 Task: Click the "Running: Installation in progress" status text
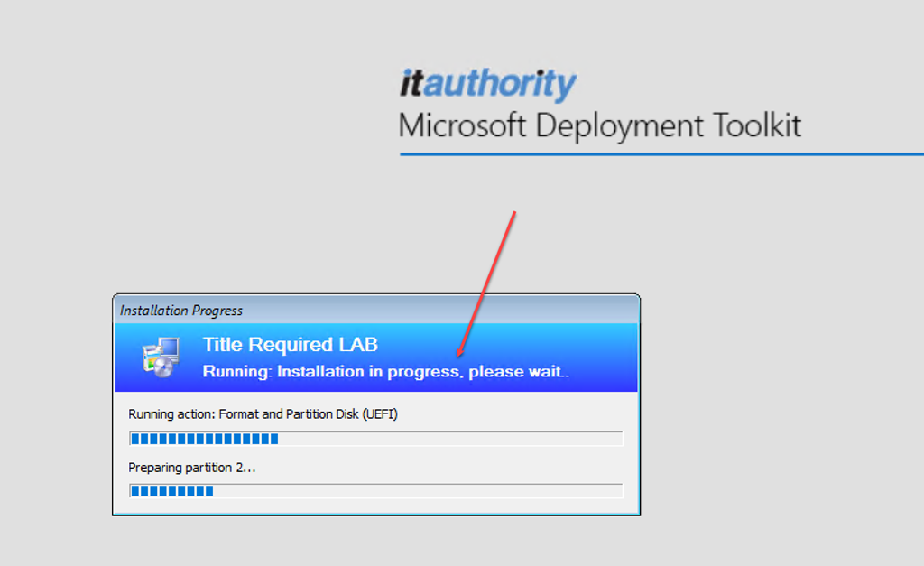pos(386,371)
